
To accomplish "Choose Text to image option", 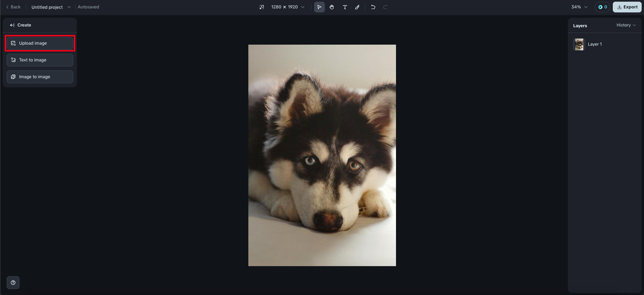I will [x=40, y=60].
